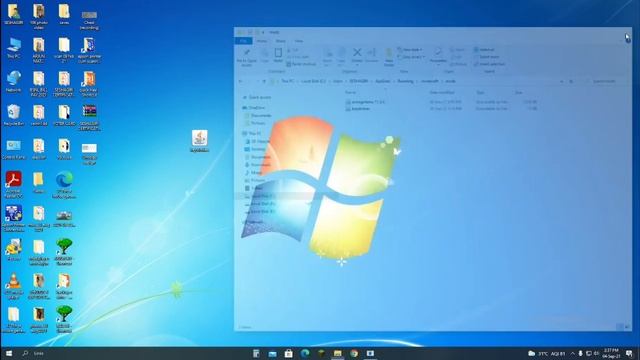
Task: Open the File tab in Explorer
Action: tap(244, 41)
